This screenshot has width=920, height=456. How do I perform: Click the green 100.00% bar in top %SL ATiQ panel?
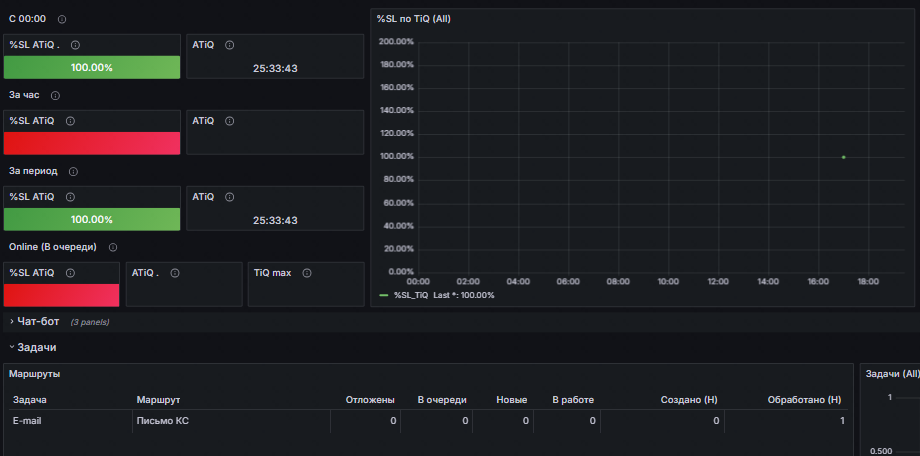(x=92, y=67)
